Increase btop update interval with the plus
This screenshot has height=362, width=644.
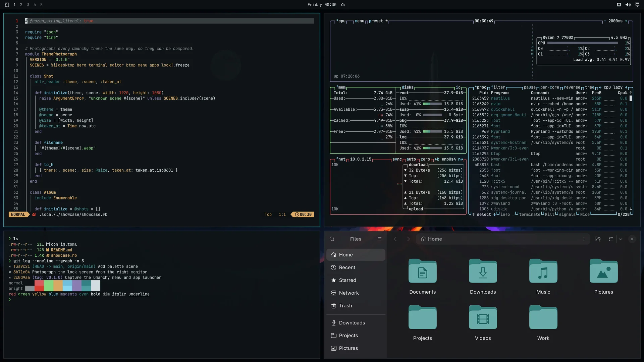pyautogui.click(x=626, y=21)
